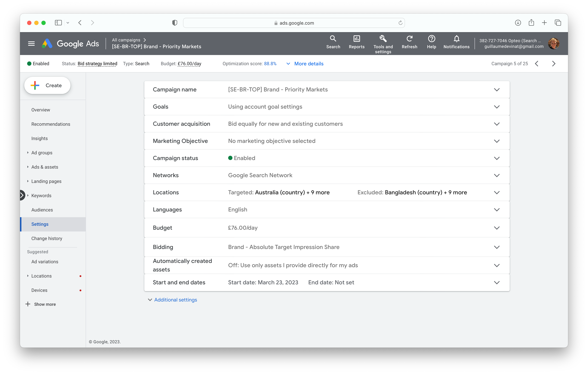The width and height of the screenshot is (588, 374).
Task: Open the Help question mark icon
Action: pyautogui.click(x=431, y=39)
